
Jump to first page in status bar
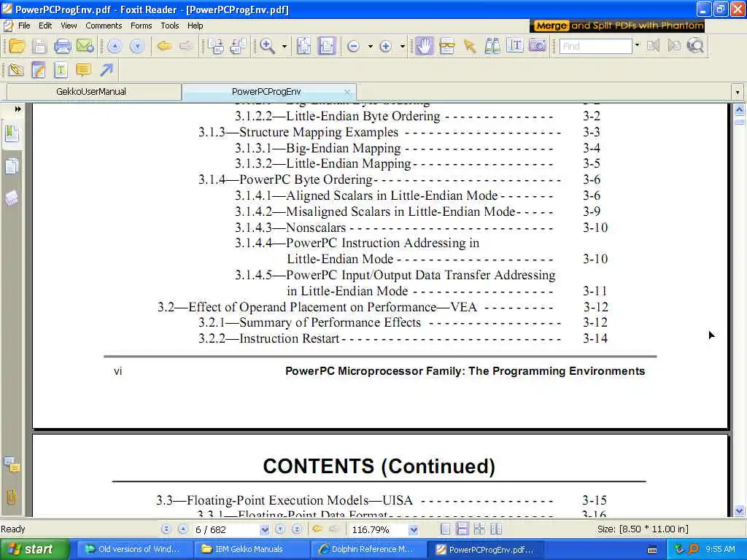166,529
